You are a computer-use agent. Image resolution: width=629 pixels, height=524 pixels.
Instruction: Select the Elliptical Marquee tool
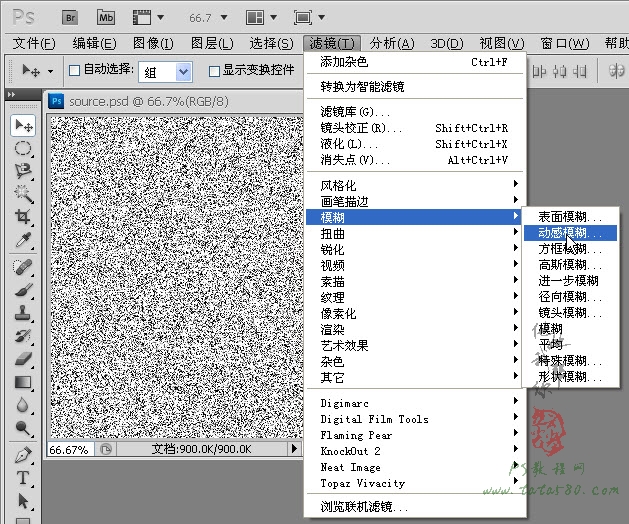(x=23, y=148)
